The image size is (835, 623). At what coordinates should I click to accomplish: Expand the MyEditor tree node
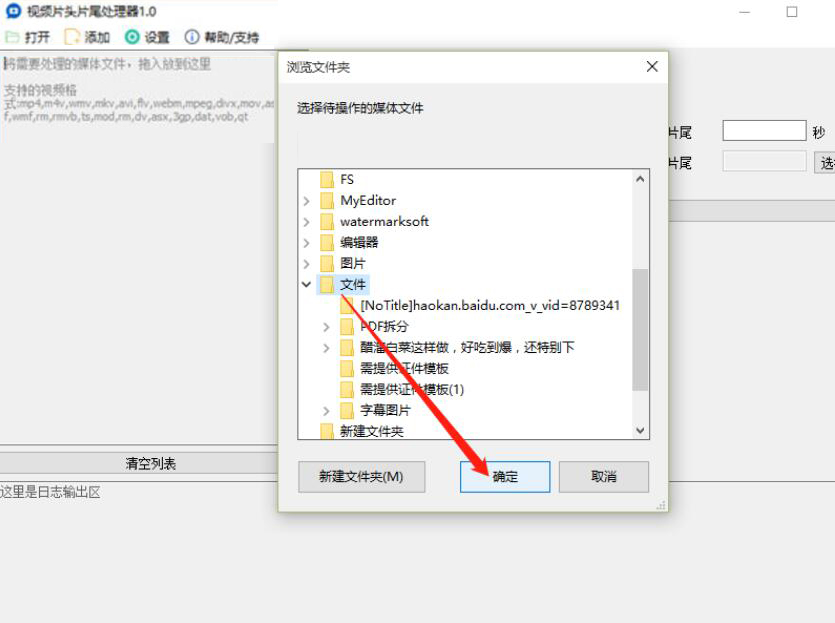[x=306, y=201]
